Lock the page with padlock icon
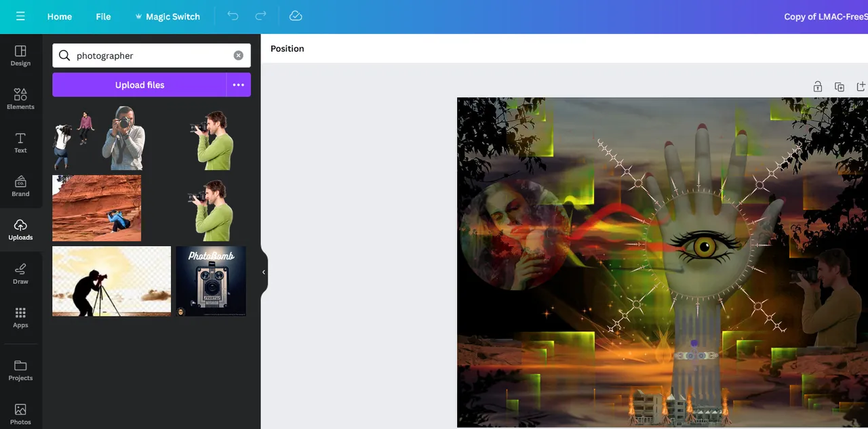 coord(818,87)
